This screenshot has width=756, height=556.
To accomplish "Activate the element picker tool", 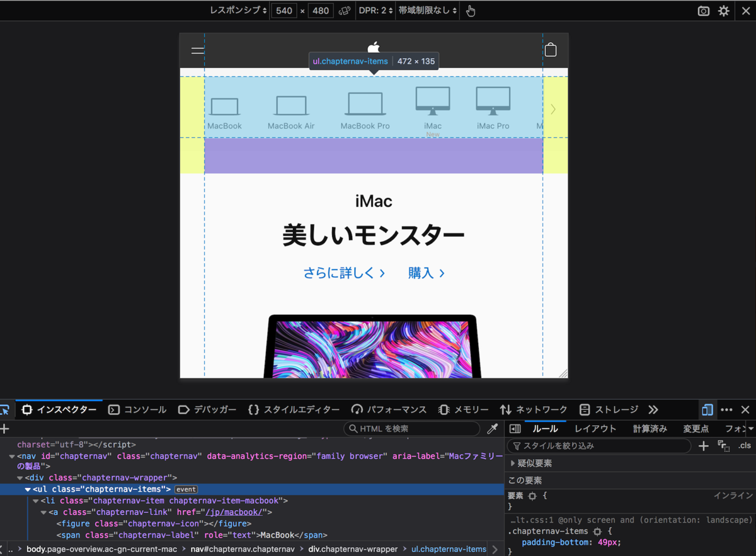I will coord(5,409).
